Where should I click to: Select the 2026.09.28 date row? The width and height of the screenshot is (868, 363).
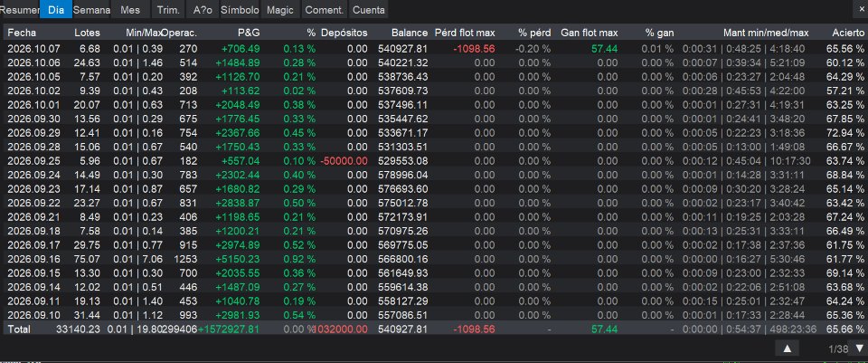tap(434, 147)
